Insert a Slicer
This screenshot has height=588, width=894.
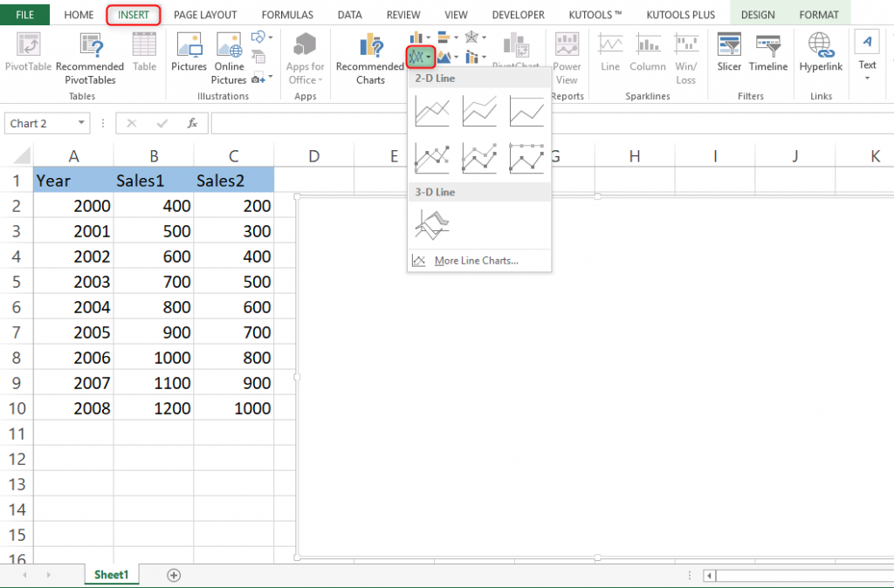click(x=729, y=55)
